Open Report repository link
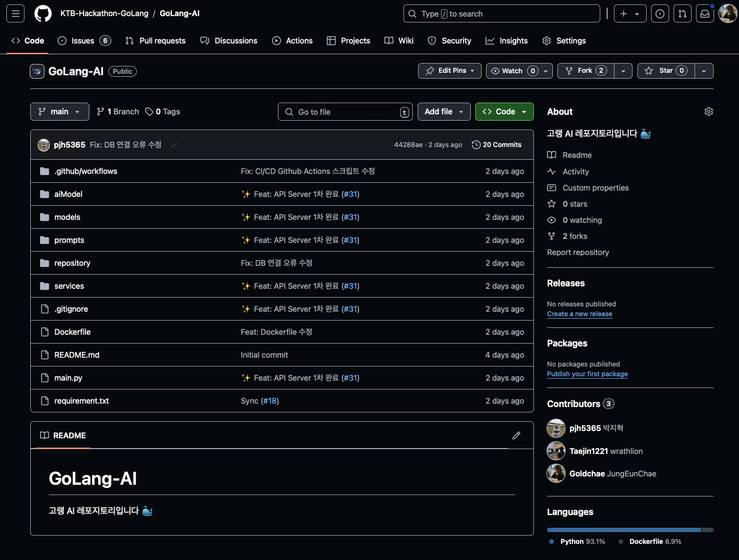739x560 pixels. (578, 252)
